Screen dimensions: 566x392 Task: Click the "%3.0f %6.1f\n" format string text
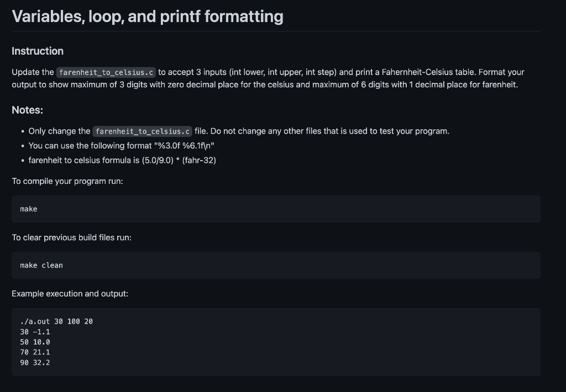click(x=184, y=146)
